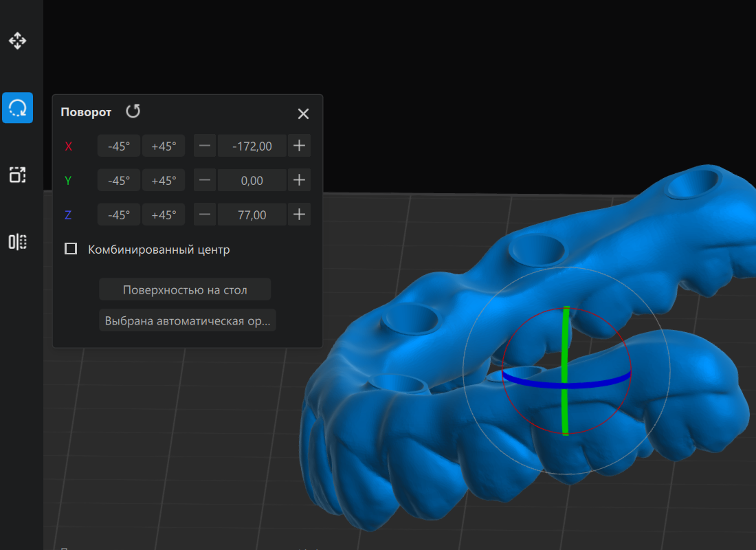Rotate Y axis by -45°
Screen dimensions: 756x550
point(119,180)
